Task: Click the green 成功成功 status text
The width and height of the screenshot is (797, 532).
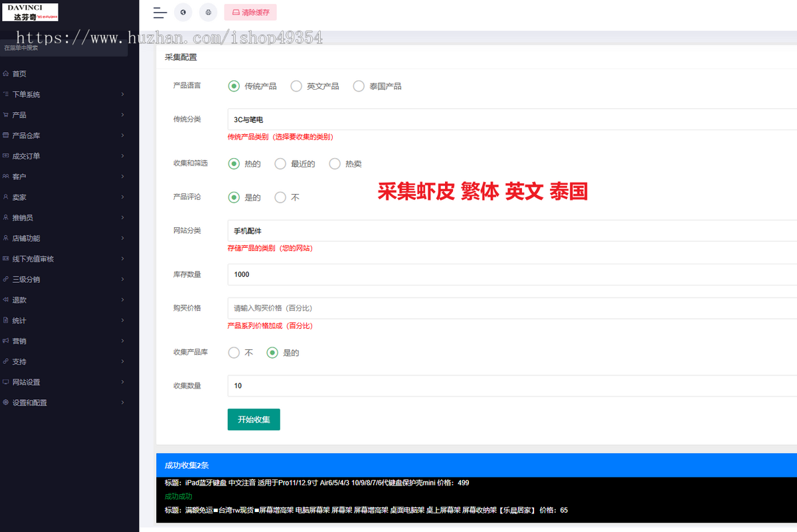Action: point(179,496)
